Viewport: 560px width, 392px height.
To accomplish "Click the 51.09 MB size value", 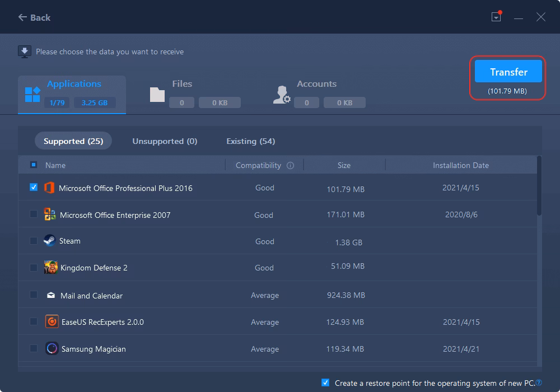I will 348,266.
